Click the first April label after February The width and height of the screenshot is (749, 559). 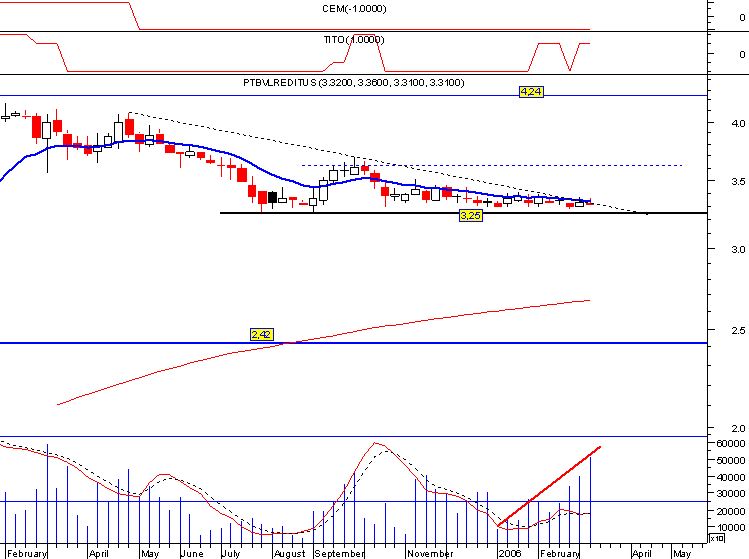[x=99, y=553]
